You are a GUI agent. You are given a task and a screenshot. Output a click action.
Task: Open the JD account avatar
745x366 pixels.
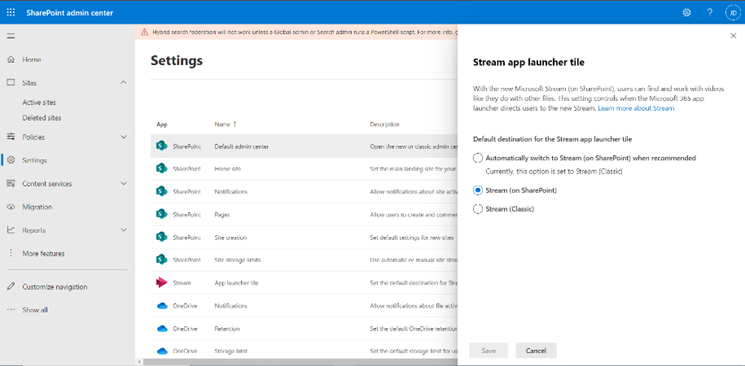tap(732, 13)
